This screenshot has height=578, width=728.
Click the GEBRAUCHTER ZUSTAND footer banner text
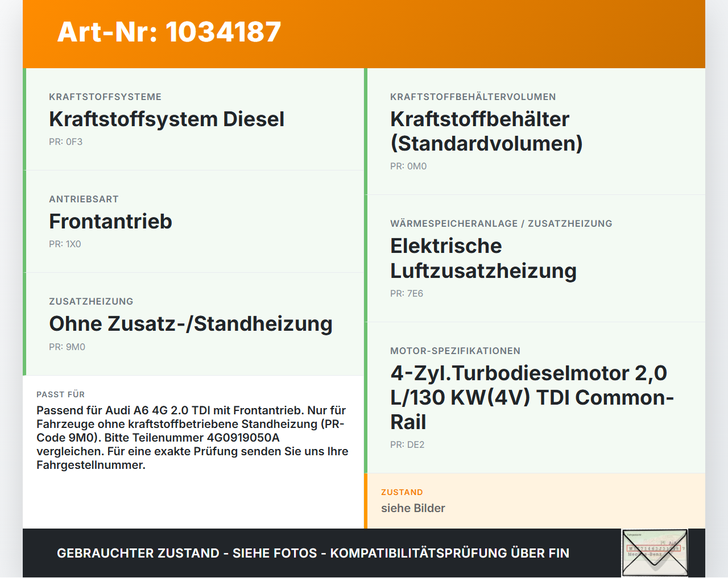pyautogui.click(x=313, y=553)
